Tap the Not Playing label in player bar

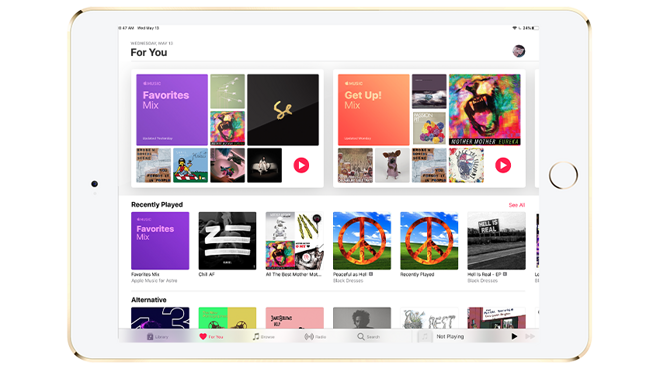tap(450, 337)
